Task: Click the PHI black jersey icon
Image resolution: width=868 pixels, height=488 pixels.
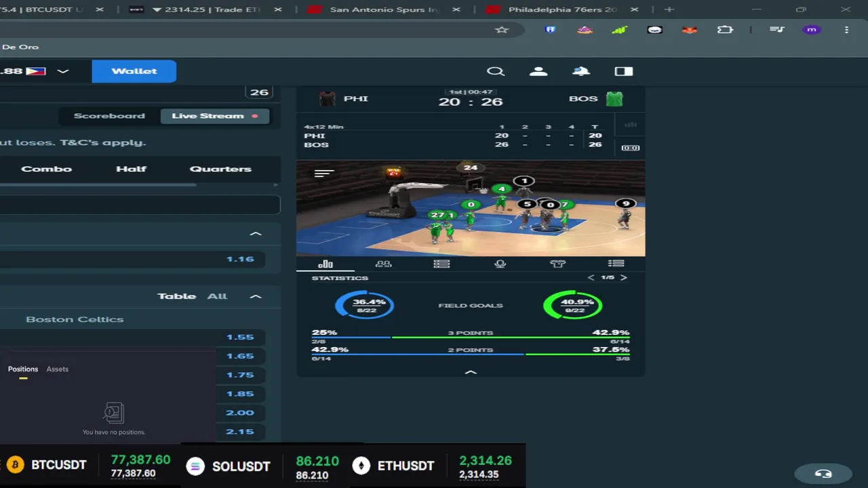Action: point(328,99)
